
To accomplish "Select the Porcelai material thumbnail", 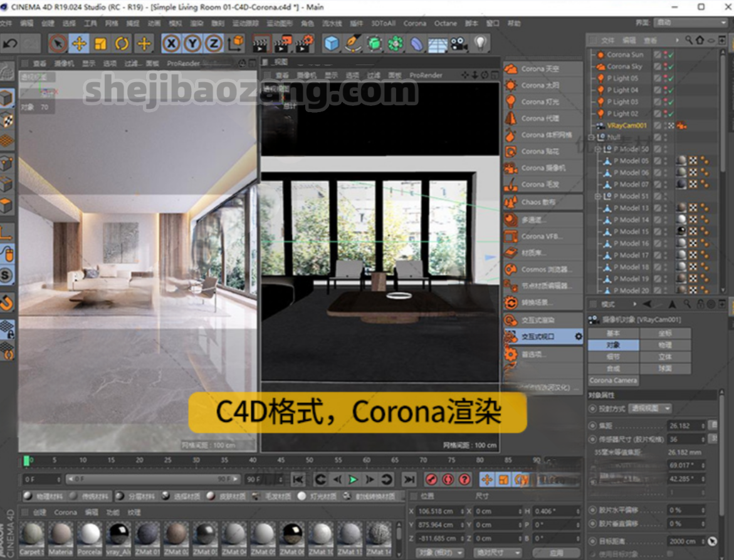I will pos(90,539).
